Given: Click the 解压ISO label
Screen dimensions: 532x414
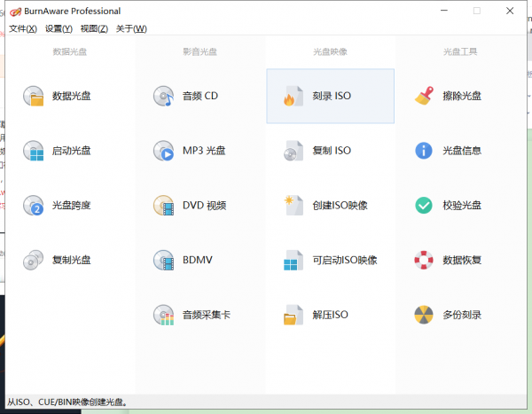Looking at the screenshot, I should coord(330,315).
